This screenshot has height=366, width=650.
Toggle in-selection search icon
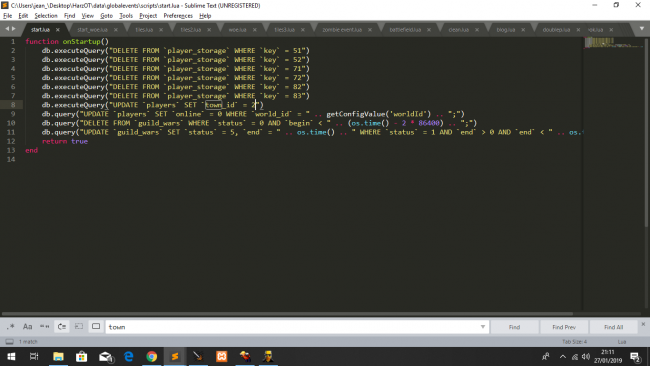pyautogui.click(x=79, y=327)
